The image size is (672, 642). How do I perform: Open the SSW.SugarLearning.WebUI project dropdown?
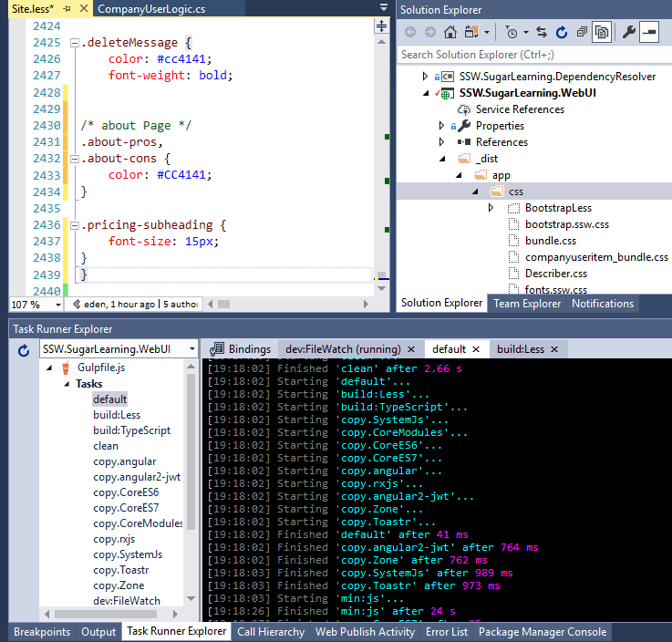pos(191,349)
